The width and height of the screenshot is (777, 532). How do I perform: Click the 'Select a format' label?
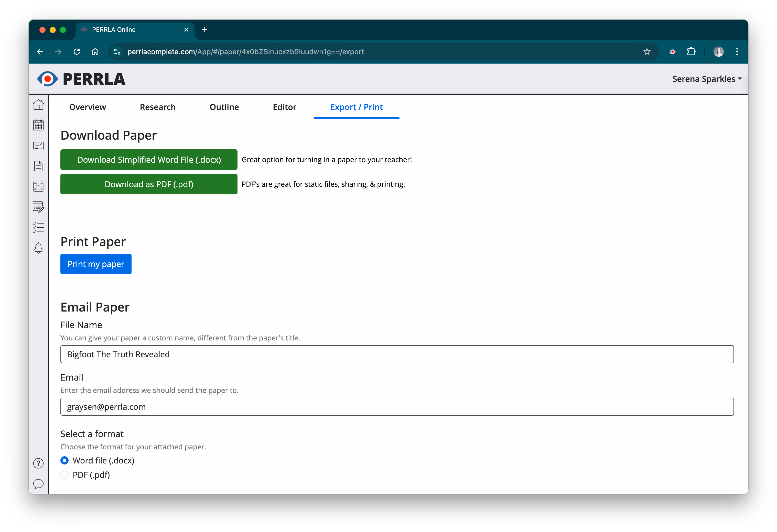click(92, 434)
